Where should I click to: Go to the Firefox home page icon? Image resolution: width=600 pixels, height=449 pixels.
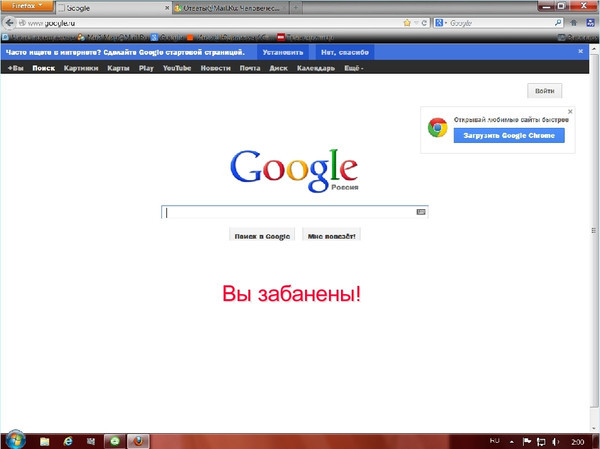574,23
